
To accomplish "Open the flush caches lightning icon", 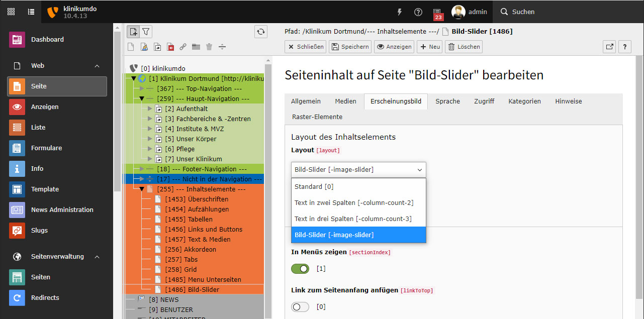I will click(400, 12).
